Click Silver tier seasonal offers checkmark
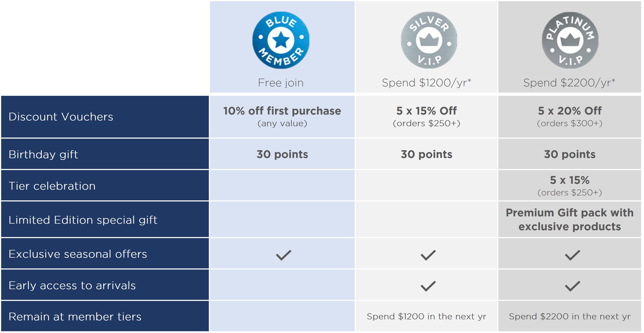Screen dimensions: 644x333 pyautogui.click(x=428, y=255)
